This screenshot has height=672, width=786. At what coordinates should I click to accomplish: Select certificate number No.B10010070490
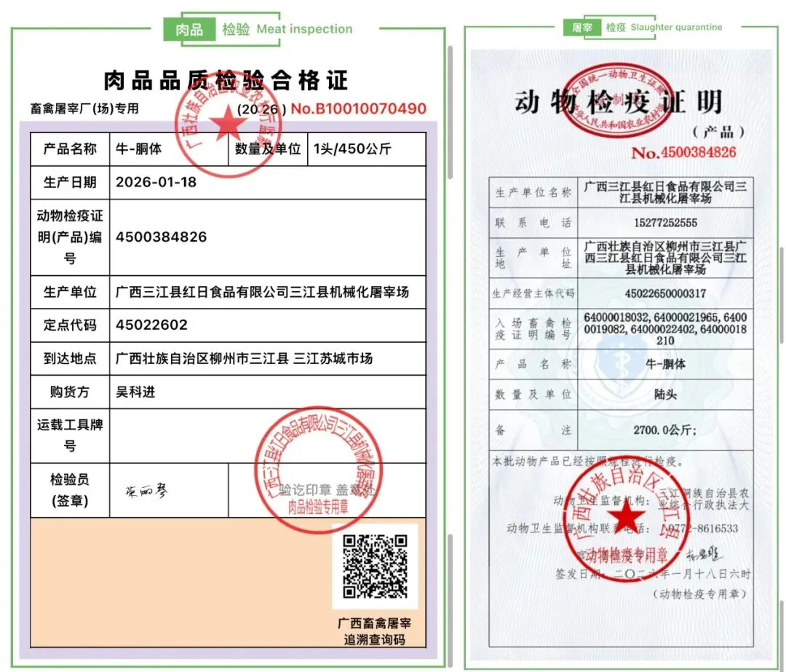[x=358, y=108]
